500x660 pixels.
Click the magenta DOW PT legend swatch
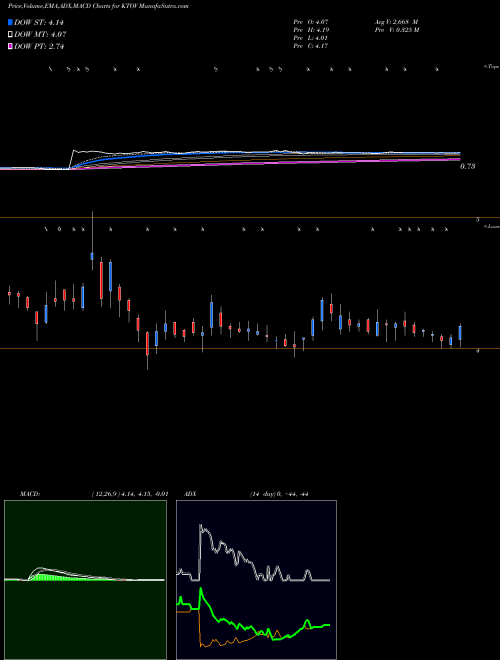[x=10, y=46]
